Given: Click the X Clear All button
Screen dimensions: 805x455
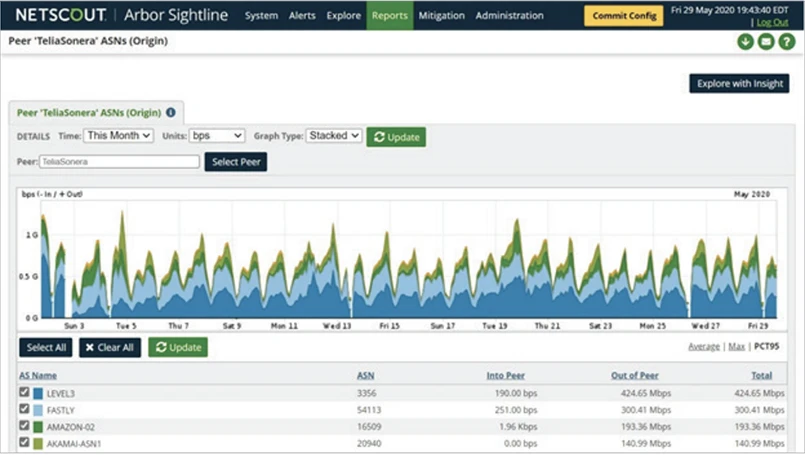Looking at the screenshot, I should (x=110, y=347).
